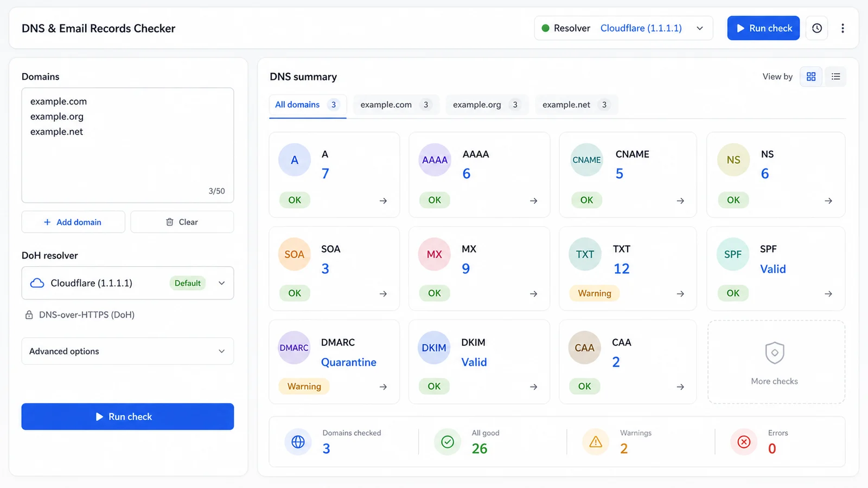Expand Advanced options
Image resolution: width=868 pixels, height=488 pixels.
127,351
